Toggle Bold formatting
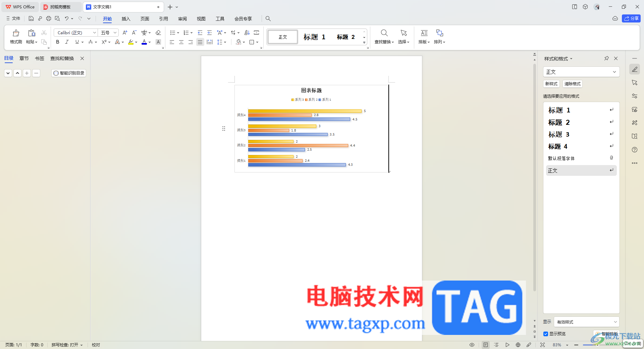 pos(58,42)
